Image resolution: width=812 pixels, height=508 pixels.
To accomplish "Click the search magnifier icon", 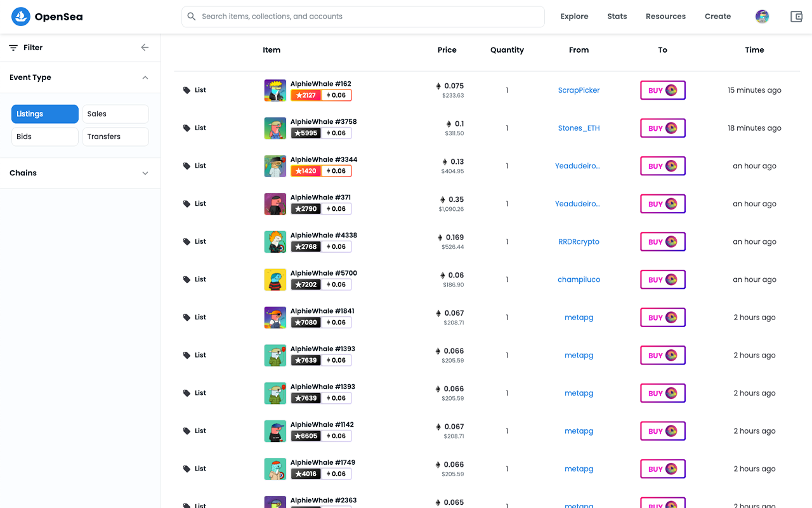I will coord(192,17).
